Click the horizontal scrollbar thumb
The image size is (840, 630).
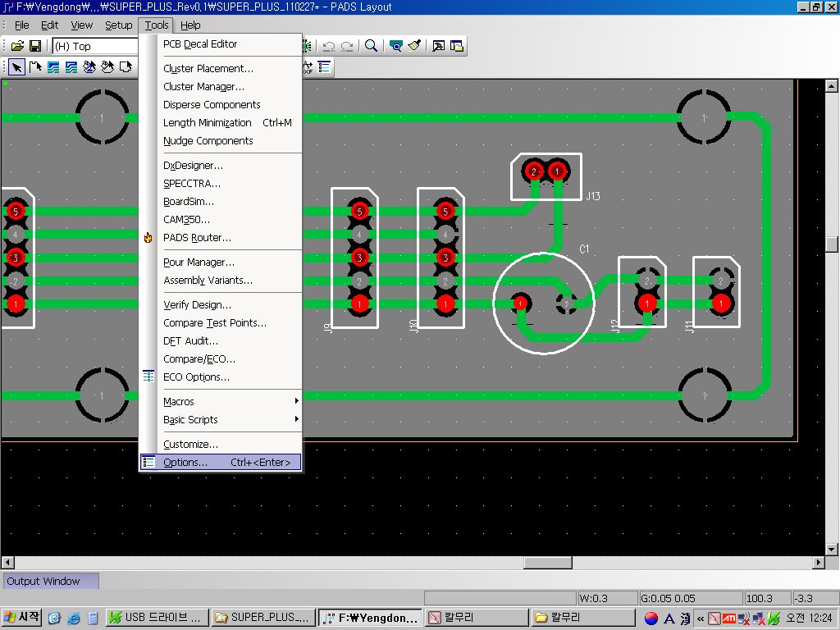click(547, 563)
